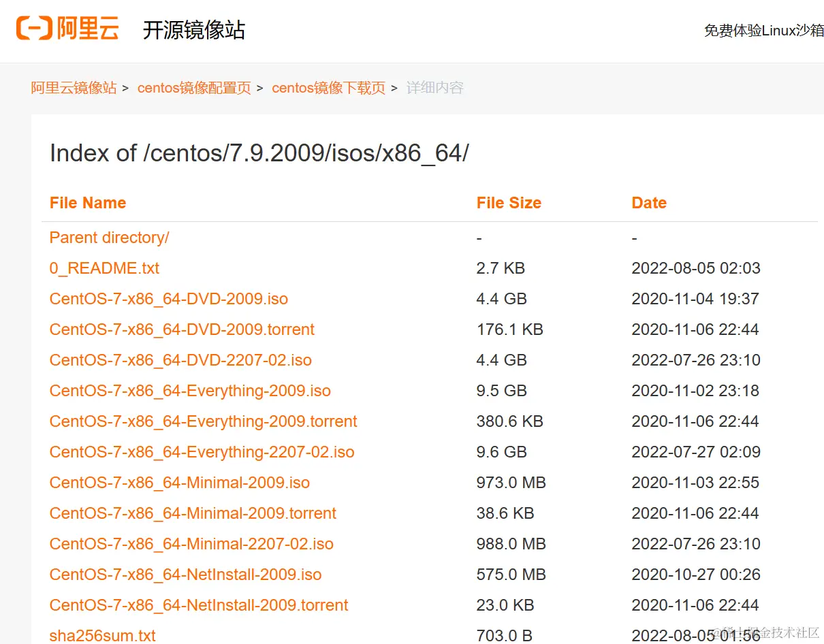Click the 988.0 MB size value
Viewport: 824px width, 644px height.
(x=511, y=544)
